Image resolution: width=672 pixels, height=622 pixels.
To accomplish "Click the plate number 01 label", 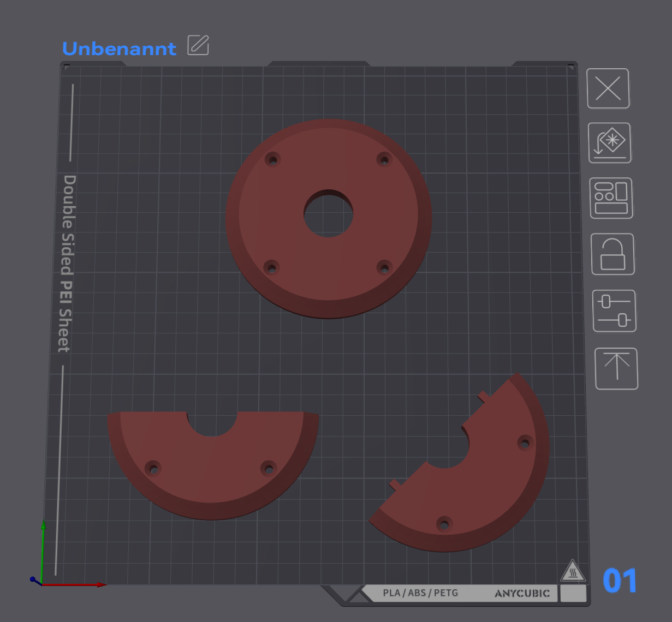I will 620,581.
